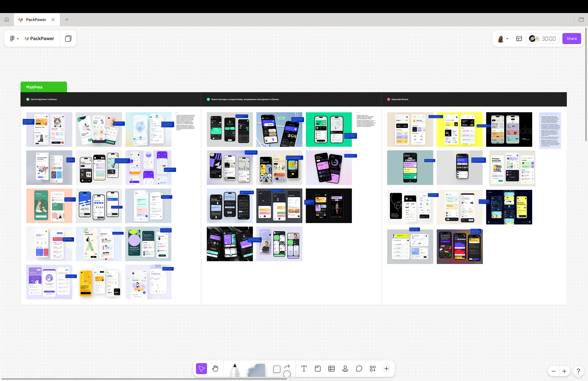Expand the user avatar dropdown chevron

(x=507, y=39)
